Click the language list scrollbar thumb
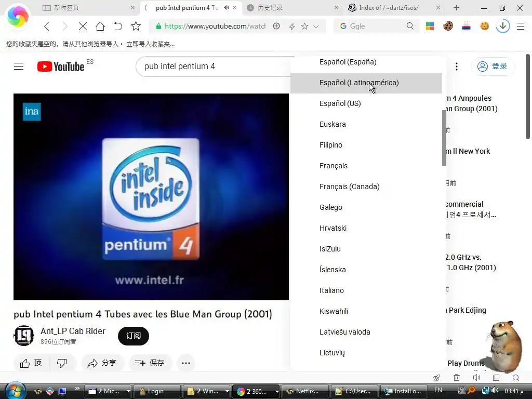The image size is (532, 399). click(x=444, y=138)
